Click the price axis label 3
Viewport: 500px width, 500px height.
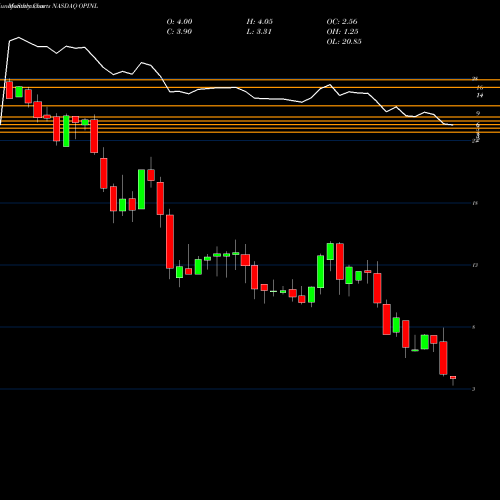pos(474,389)
